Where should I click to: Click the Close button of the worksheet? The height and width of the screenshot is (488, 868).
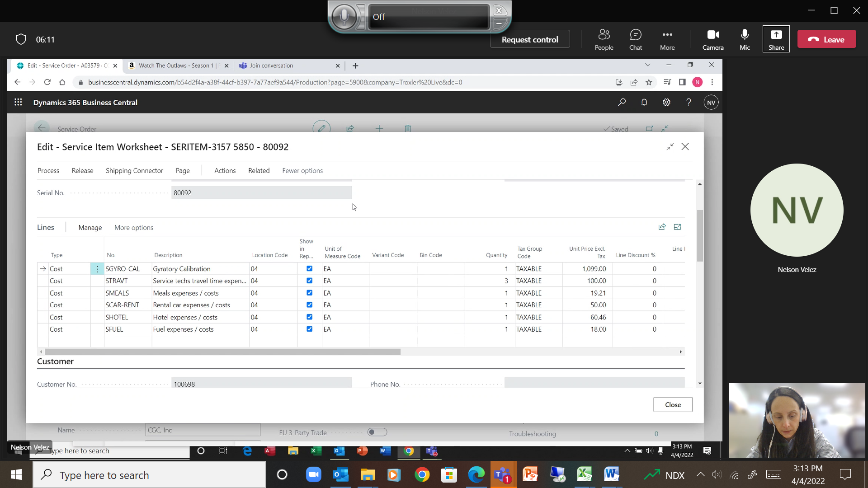[673, 405]
